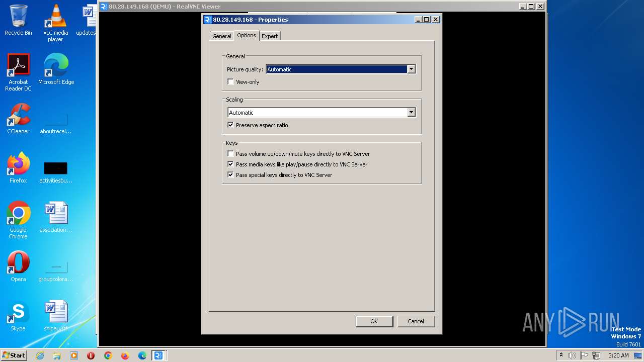Open File Explorer from taskbar
Screen dimensions: 644x362
click(57, 355)
